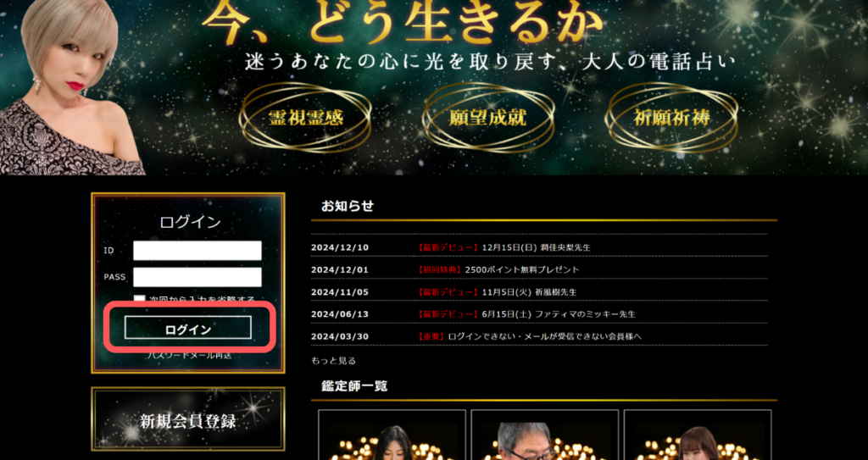The image size is (868, 460).
Task: Expand news with もっと見る
Action: (333, 361)
